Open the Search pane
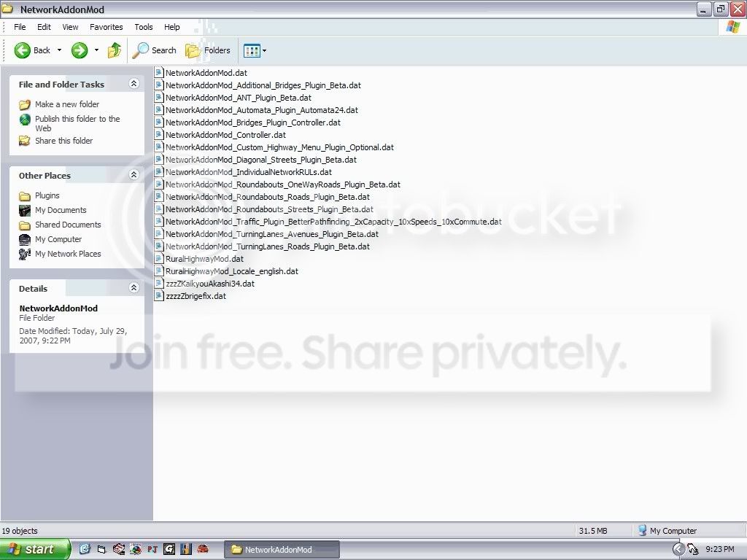 click(154, 50)
